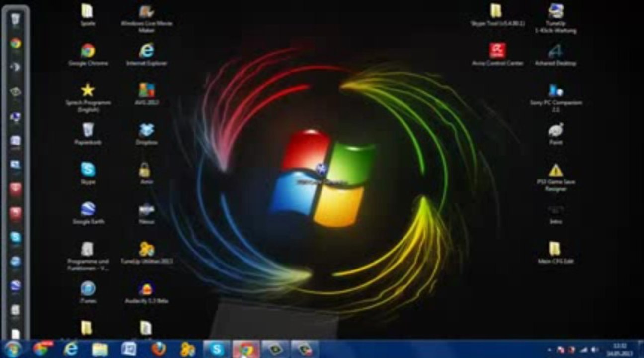Image resolution: width=644 pixels, height=358 pixels.
Task: Show hidden system tray icons
Action: [x=549, y=350]
